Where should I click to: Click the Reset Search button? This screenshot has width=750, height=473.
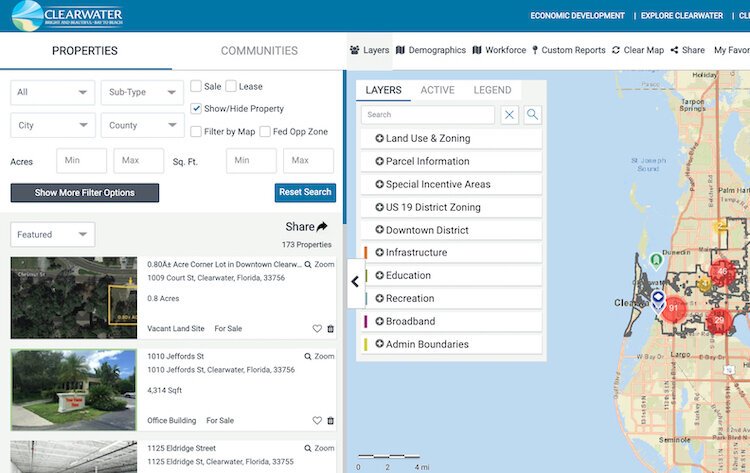coord(305,192)
